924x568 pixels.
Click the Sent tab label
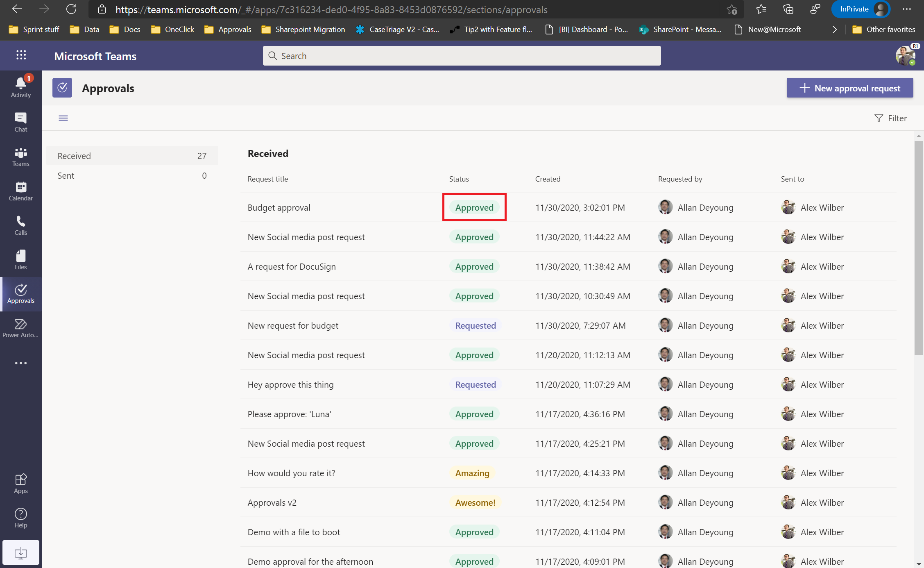coord(66,175)
